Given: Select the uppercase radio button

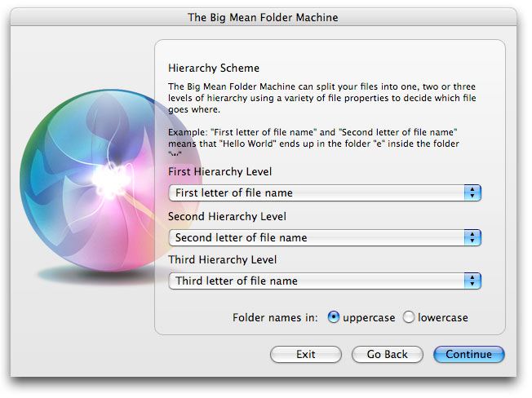Looking at the screenshot, I should click(x=333, y=317).
